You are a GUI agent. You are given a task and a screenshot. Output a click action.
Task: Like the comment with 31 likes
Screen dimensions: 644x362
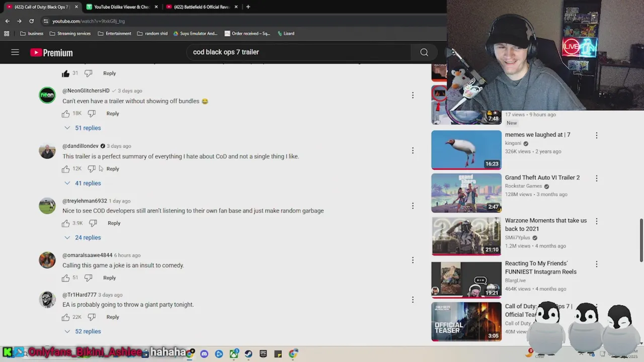(65, 73)
